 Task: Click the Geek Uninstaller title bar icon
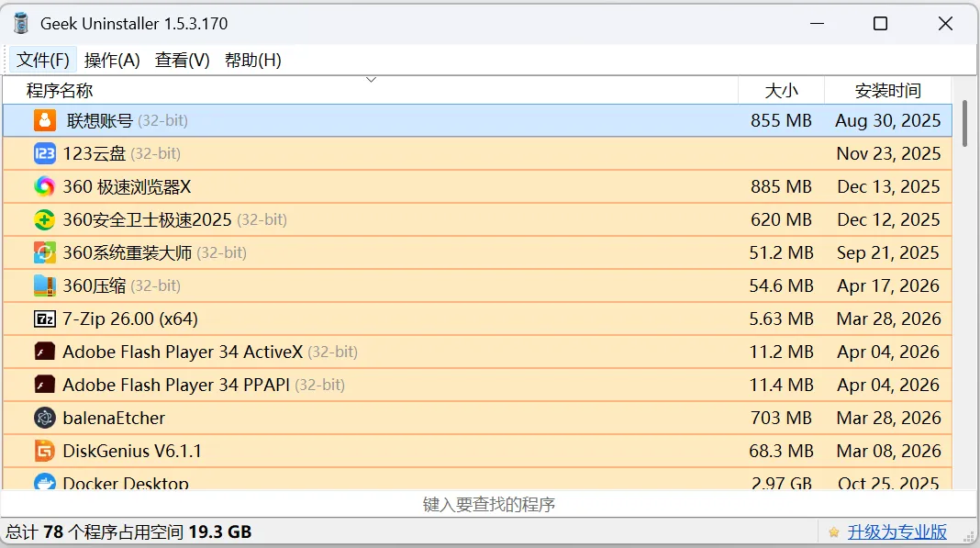click(21, 23)
